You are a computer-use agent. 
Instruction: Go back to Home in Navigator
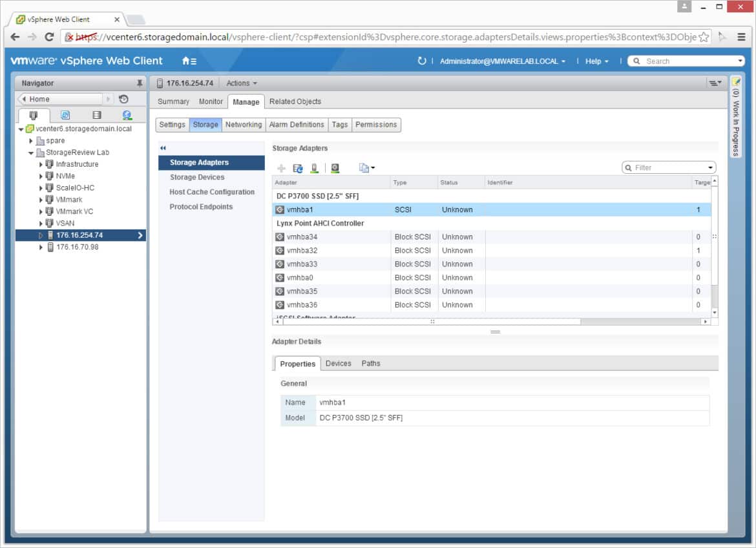tap(61, 99)
